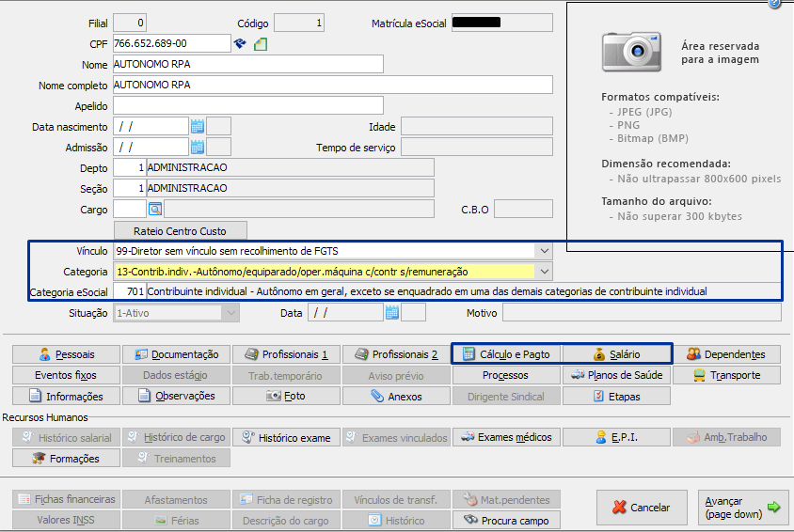Click the Cancelar button
The image size is (794, 532).
pos(642,508)
